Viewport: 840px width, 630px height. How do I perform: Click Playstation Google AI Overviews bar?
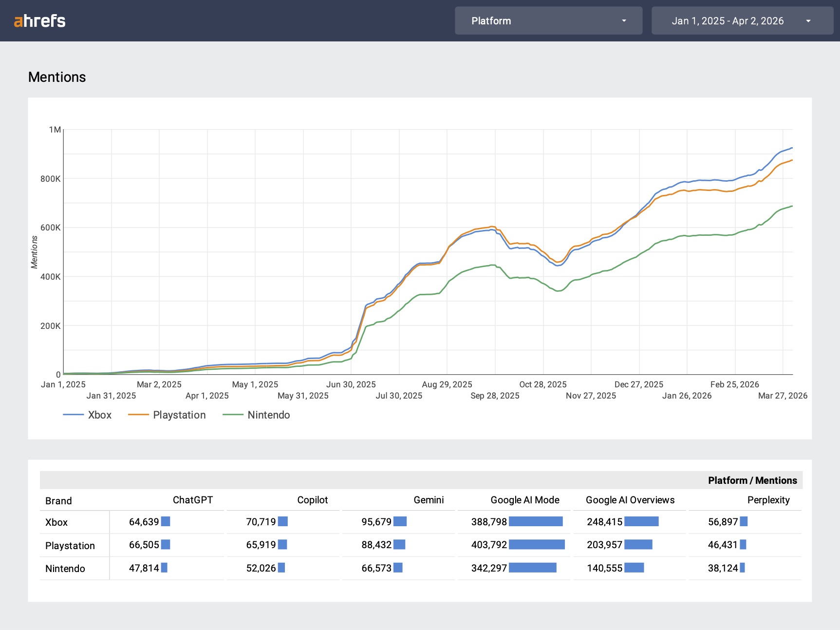tap(638, 545)
